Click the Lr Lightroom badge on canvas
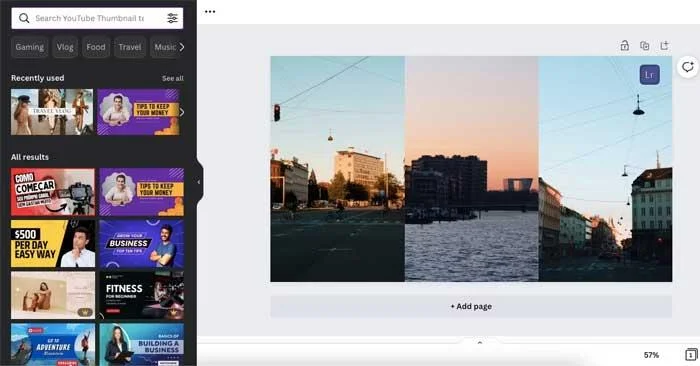The height and width of the screenshot is (366, 700). pyautogui.click(x=650, y=75)
